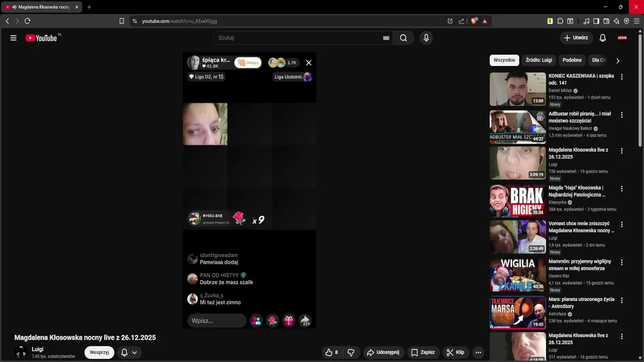Click the share arrow icon showing 329

tap(305, 321)
